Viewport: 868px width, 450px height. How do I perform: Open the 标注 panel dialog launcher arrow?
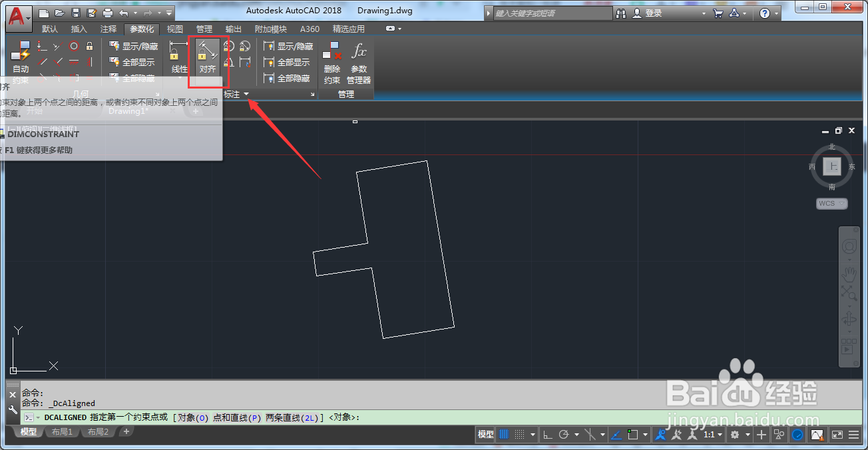pyautogui.click(x=313, y=95)
